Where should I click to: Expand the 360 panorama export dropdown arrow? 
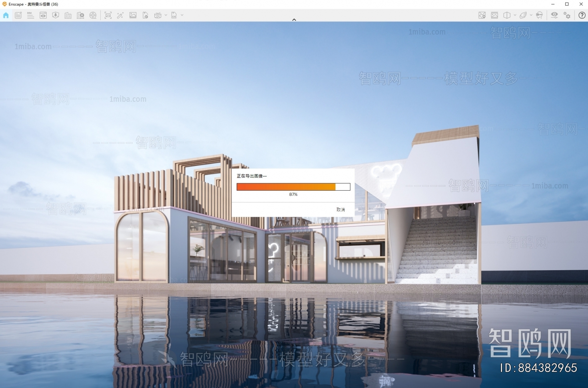166,15
